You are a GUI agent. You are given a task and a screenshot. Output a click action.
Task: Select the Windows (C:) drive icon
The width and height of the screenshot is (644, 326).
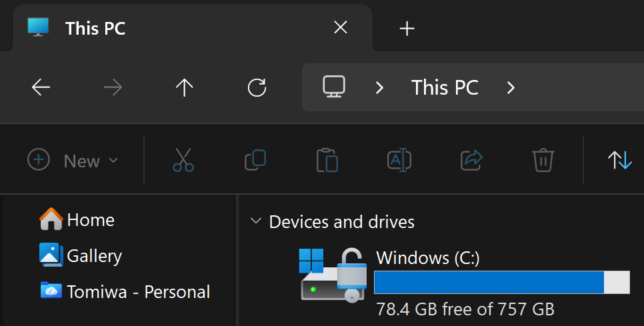pyautogui.click(x=333, y=275)
